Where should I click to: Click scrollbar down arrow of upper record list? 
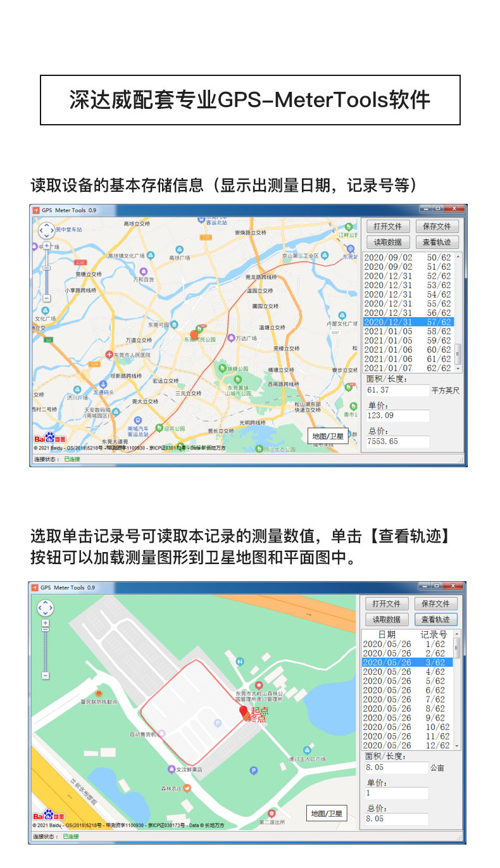[459, 368]
